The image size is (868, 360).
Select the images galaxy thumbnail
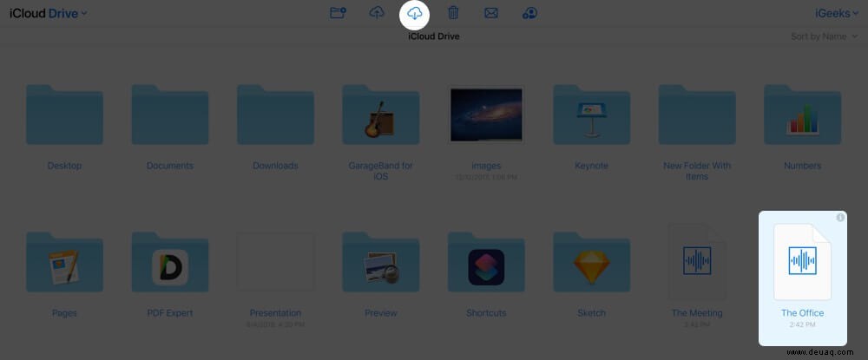(486, 115)
